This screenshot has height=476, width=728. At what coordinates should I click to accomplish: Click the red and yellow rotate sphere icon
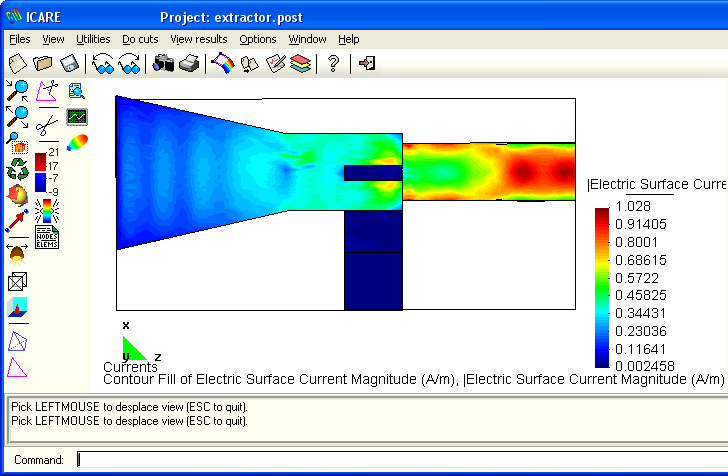coord(17,195)
